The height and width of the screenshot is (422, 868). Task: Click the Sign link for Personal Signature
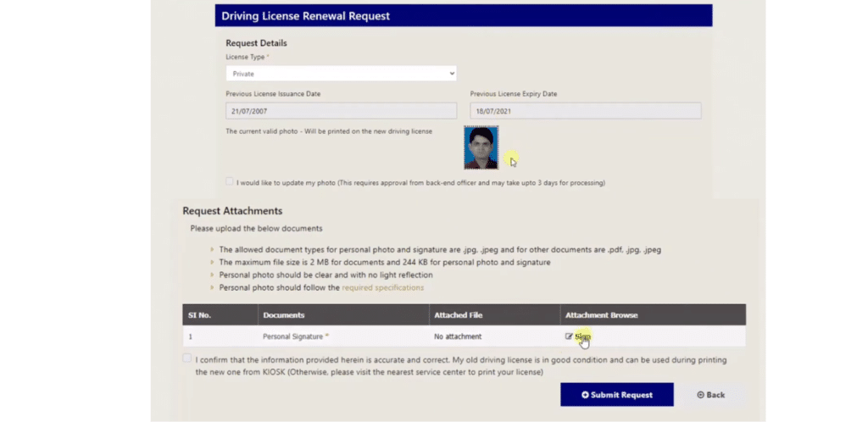click(x=582, y=336)
